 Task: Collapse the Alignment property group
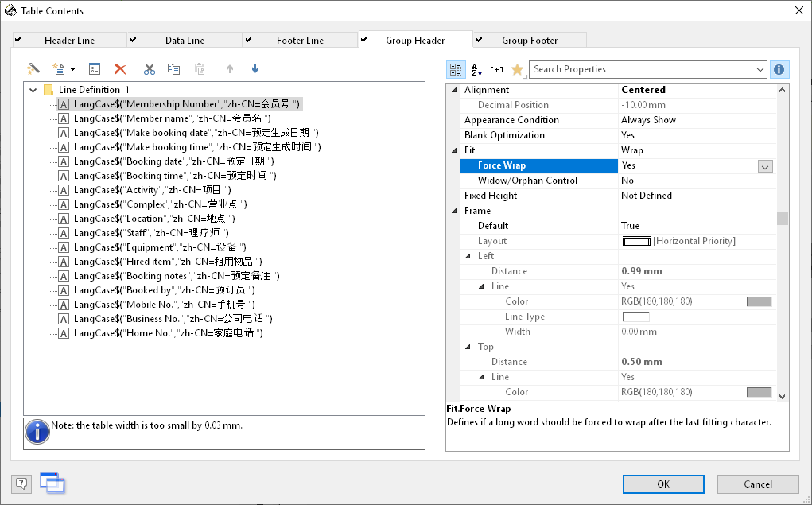point(454,90)
